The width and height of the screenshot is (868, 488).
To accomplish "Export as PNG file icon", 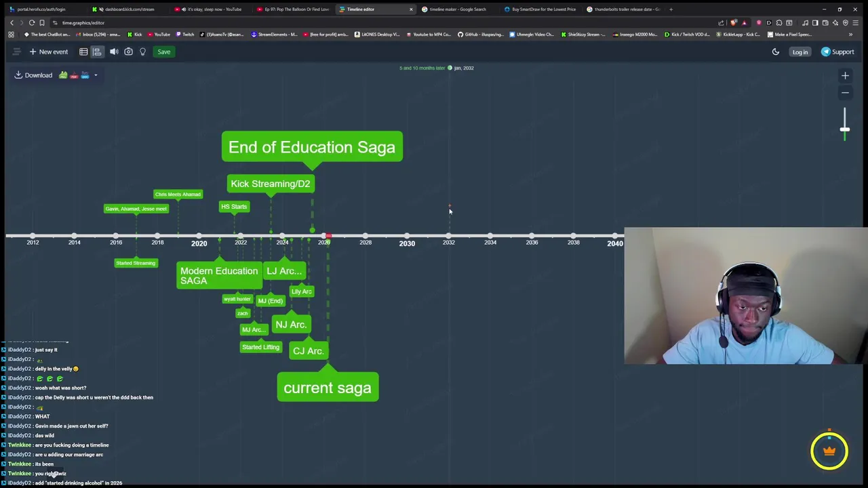I will [x=63, y=75].
